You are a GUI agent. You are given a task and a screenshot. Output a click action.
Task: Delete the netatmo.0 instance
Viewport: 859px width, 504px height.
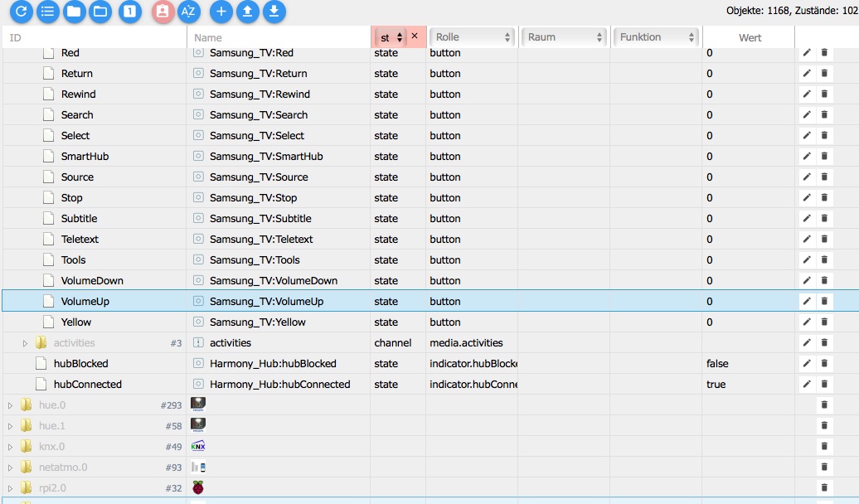click(x=824, y=467)
